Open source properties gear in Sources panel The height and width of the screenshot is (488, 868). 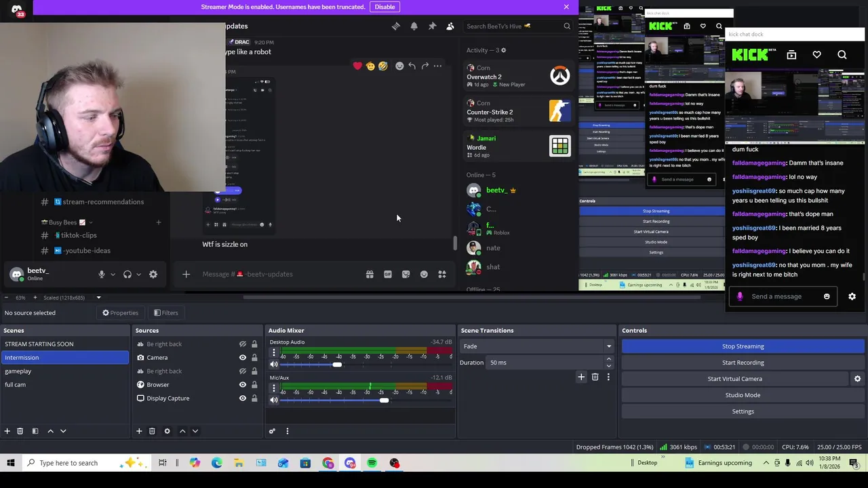(x=167, y=431)
